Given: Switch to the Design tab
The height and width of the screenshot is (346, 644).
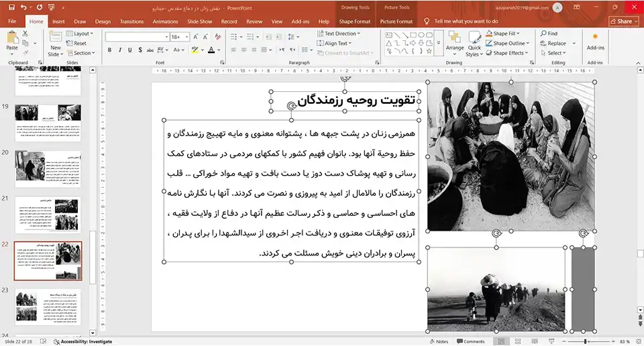Looking at the screenshot, I should click(103, 21).
